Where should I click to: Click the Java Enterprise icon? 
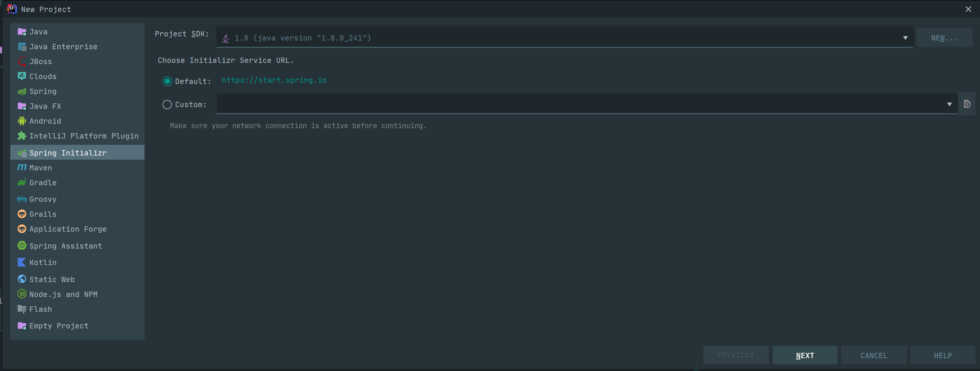click(x=22, y=47)
